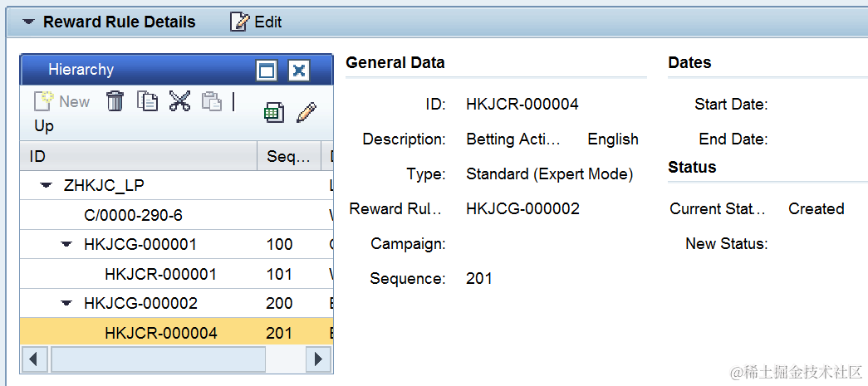Click the Edit button in header

pos(256,22)
